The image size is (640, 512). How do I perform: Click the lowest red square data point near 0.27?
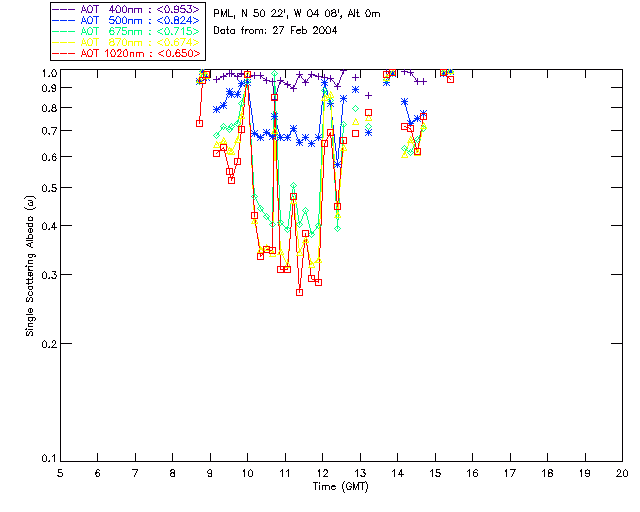click(x=300, y=293)
